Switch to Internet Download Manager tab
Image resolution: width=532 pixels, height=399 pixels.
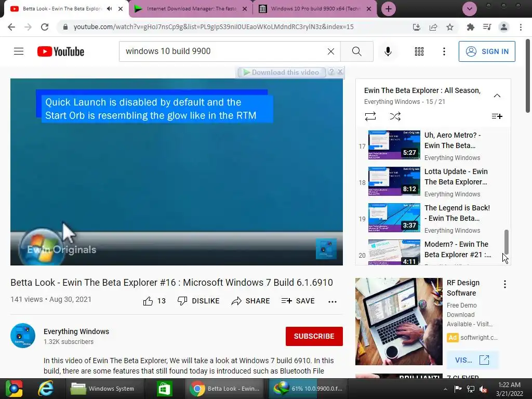tap(191, 9)
